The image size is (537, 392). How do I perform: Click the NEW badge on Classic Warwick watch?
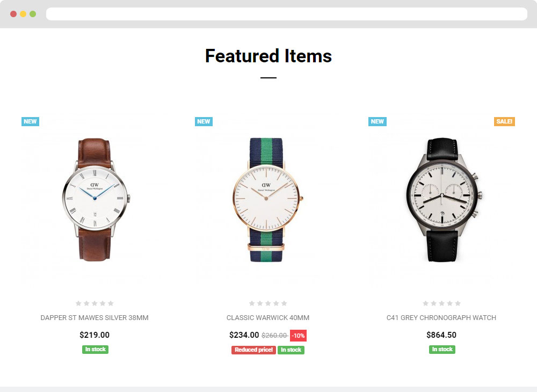tap(204, 121)
